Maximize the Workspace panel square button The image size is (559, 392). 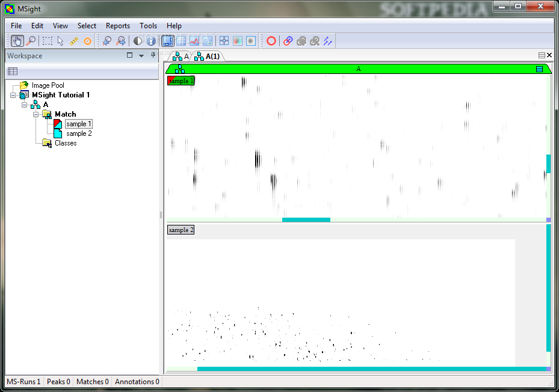tap(129, 55)
